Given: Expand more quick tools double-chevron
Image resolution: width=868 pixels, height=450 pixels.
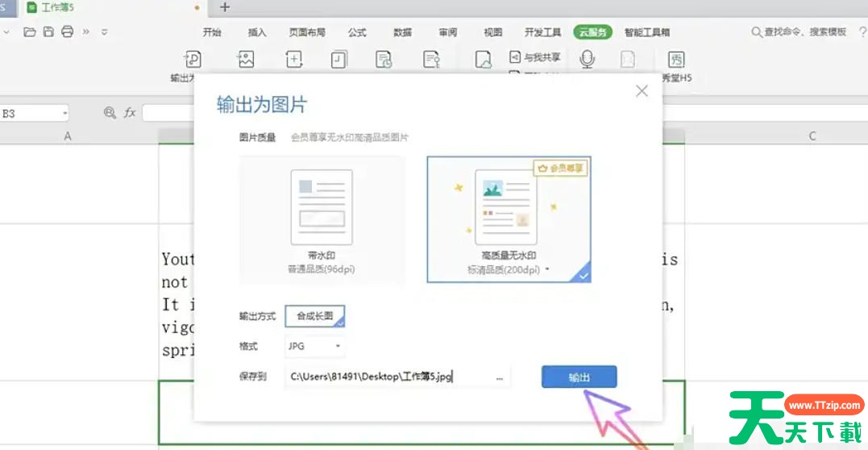Looking at the screenshot, I should point(85,32).
